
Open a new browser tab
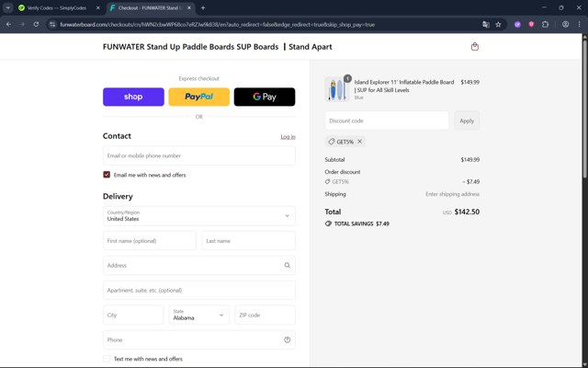point(203,8)
